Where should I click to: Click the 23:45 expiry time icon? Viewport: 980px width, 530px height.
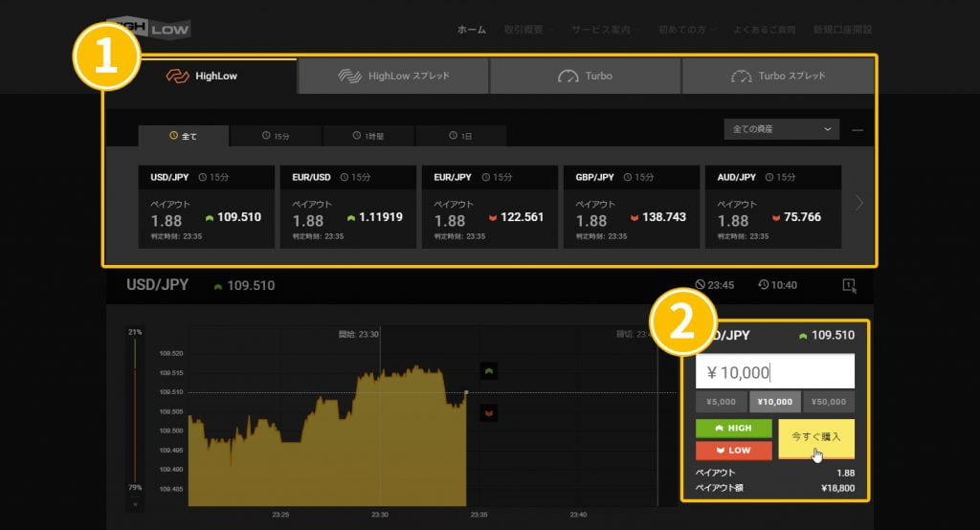pos(701,285)
